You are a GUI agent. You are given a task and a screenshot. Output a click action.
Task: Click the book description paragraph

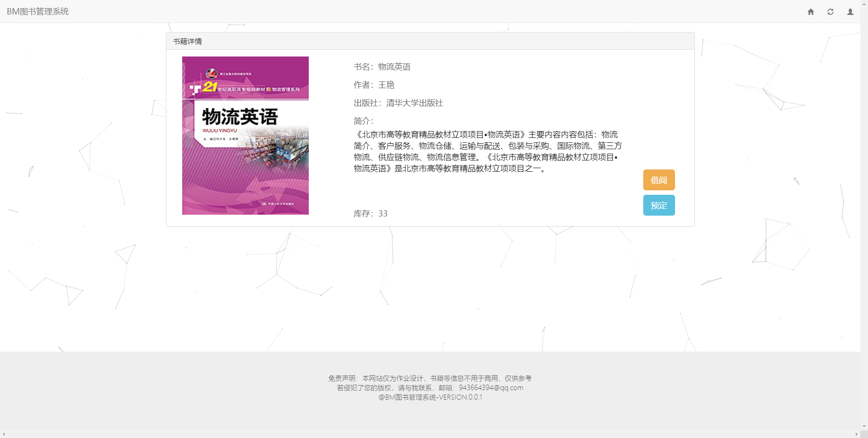coord(488,151)
